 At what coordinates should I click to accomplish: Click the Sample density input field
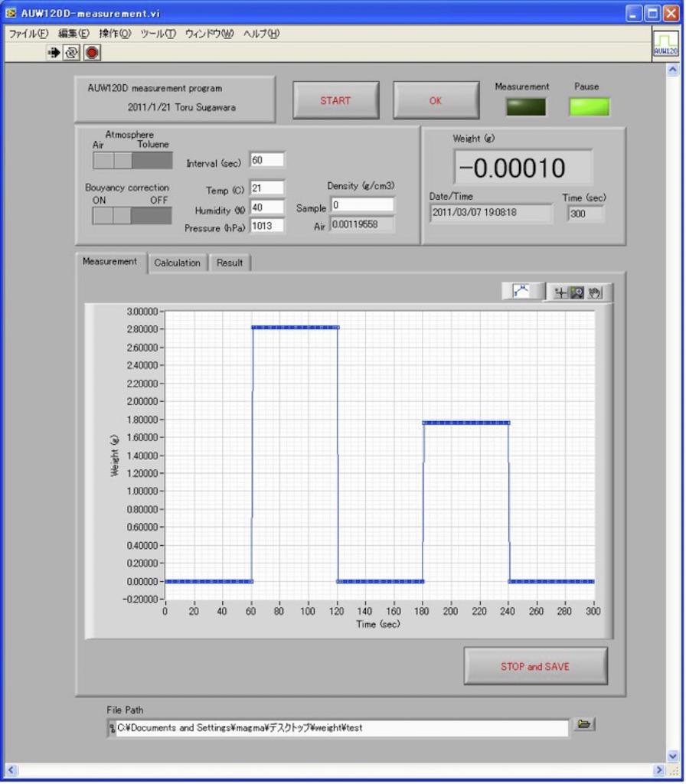tap(362, 205)
